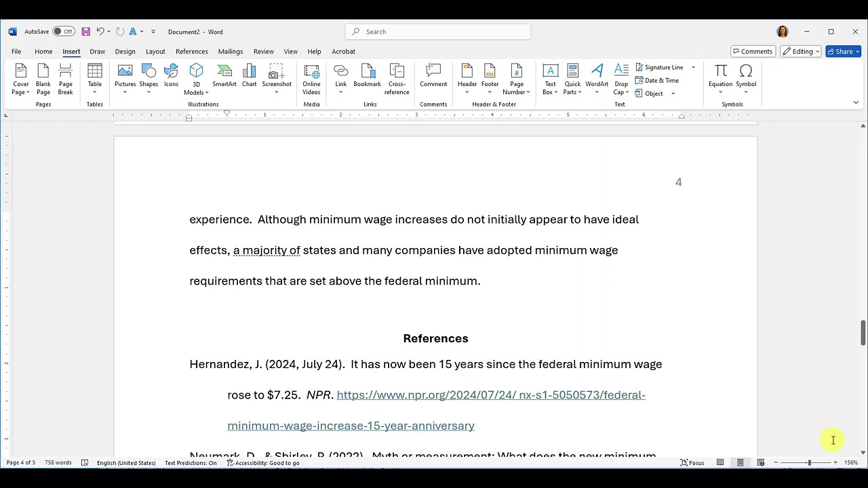The image size is (868, 488).
Task: Select Web Layout view
Action: tap(761, 463)
